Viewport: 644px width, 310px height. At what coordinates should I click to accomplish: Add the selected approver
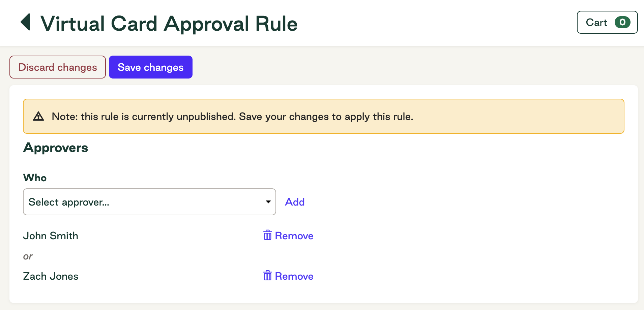tap(295, 202)
